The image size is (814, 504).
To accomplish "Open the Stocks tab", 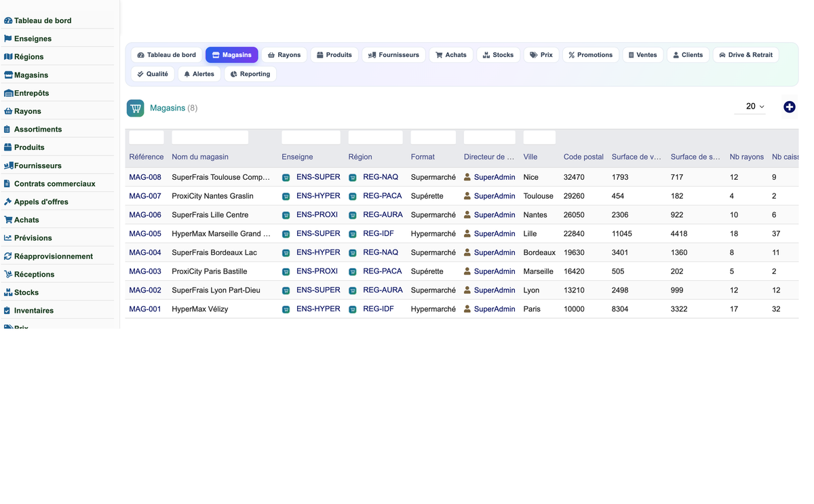I will (x=499, y=55).
